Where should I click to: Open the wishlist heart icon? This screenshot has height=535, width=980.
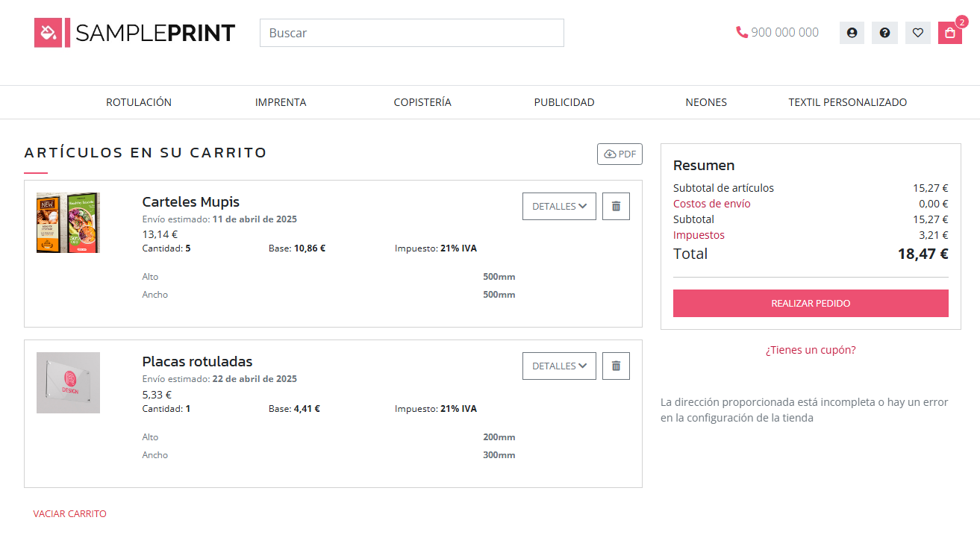click(917, 33)
